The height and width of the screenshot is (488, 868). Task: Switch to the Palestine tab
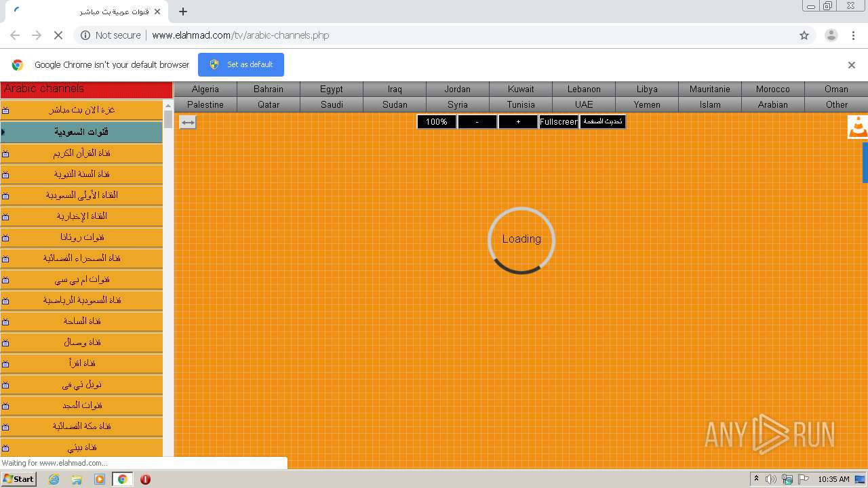click(x=205, y=104)
